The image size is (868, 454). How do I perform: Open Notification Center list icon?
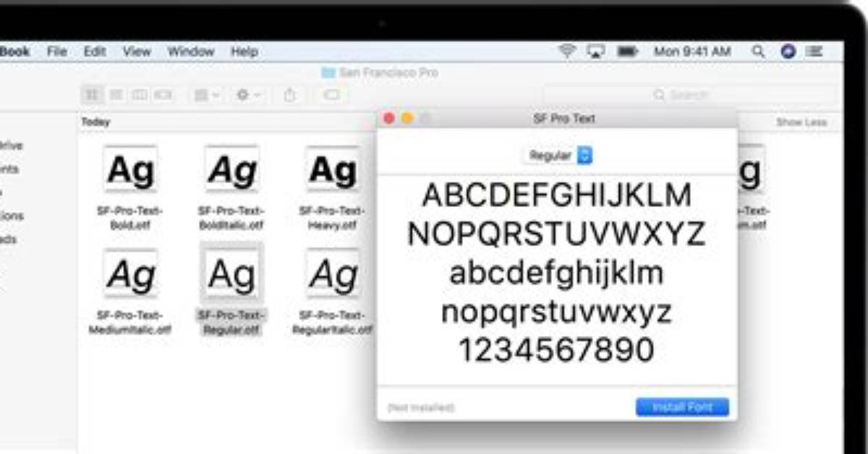[814, 51]
